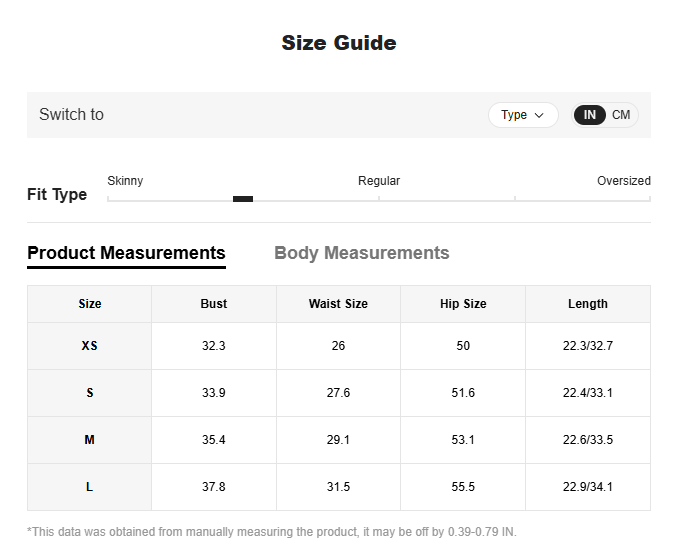The height and width of the screenshot is (553, 675).
Task: Click the Waist Size column header
Action: coord(338,304)
